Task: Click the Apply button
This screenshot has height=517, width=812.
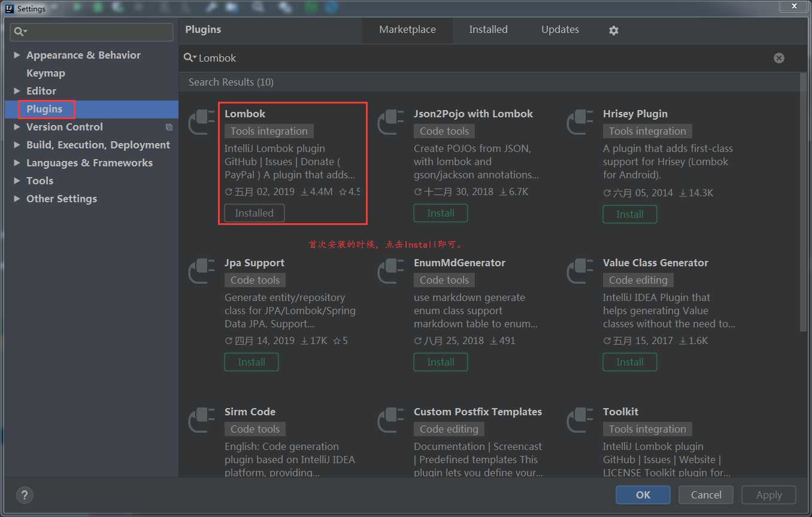Action: click(769, 495)
